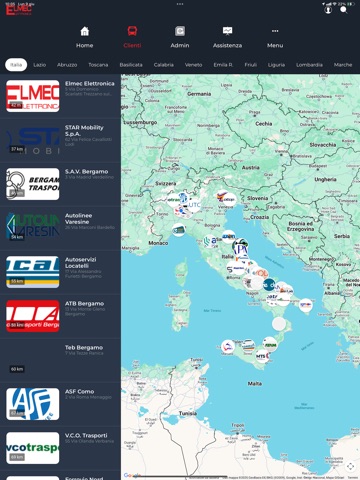Select the Emilia R. region filter
The width and height of the screenshot is (360, 480).
point(223,65)
